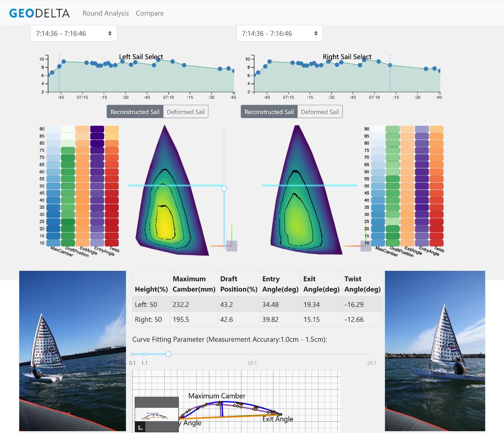Switch the right sail to Deformed Sail

320,112
